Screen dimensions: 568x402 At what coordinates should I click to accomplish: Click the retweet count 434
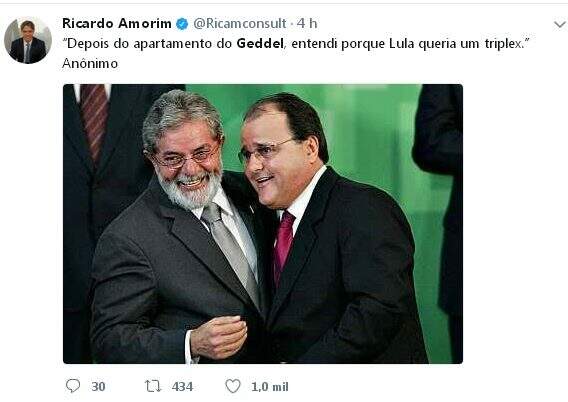coord(182,386)
